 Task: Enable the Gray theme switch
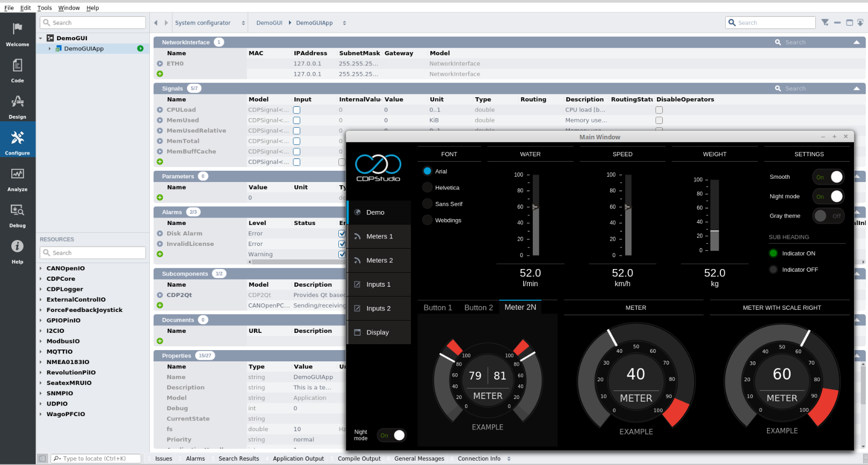828,216
